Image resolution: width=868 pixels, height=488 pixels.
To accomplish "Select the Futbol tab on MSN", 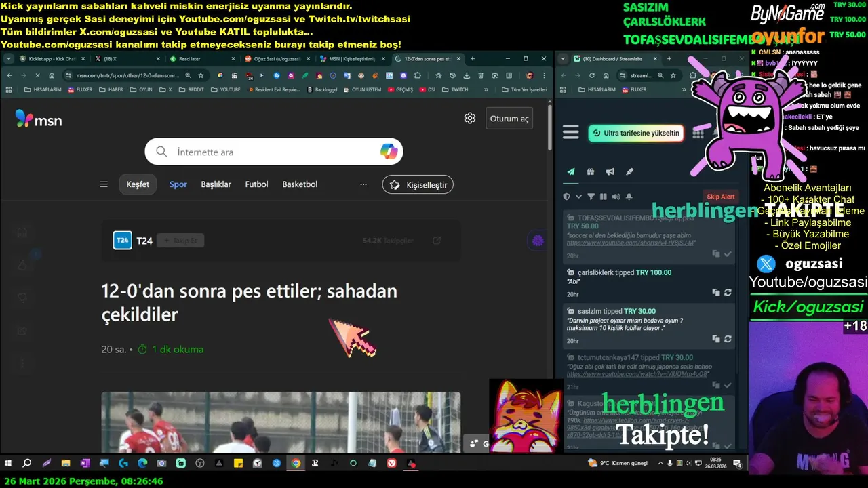I will [256, 184].
